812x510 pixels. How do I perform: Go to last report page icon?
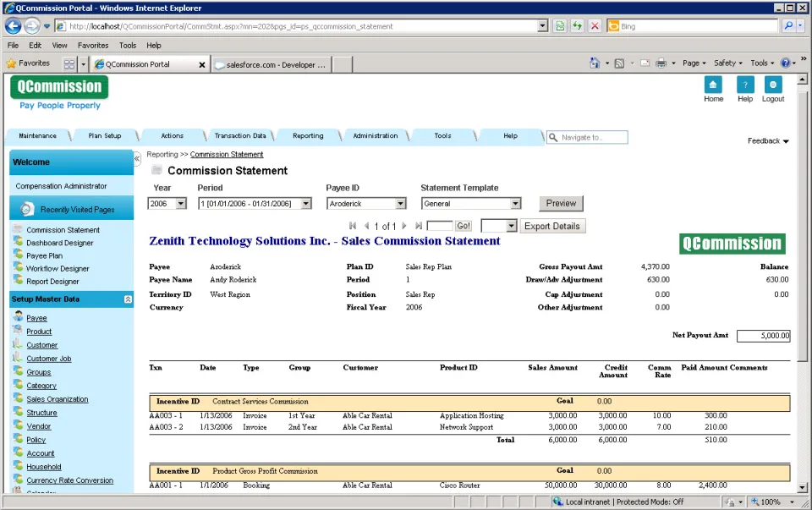click(419, 226)
